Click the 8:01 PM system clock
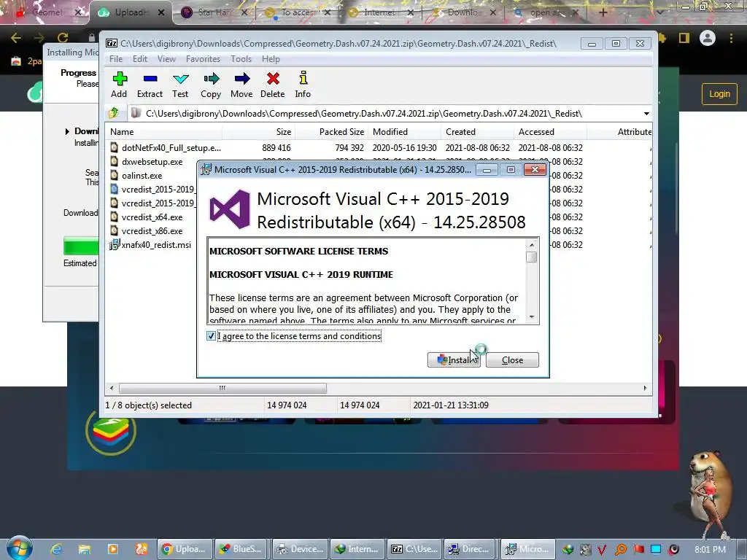Viewport: 747px width, 560px height. tap(710, 549)
